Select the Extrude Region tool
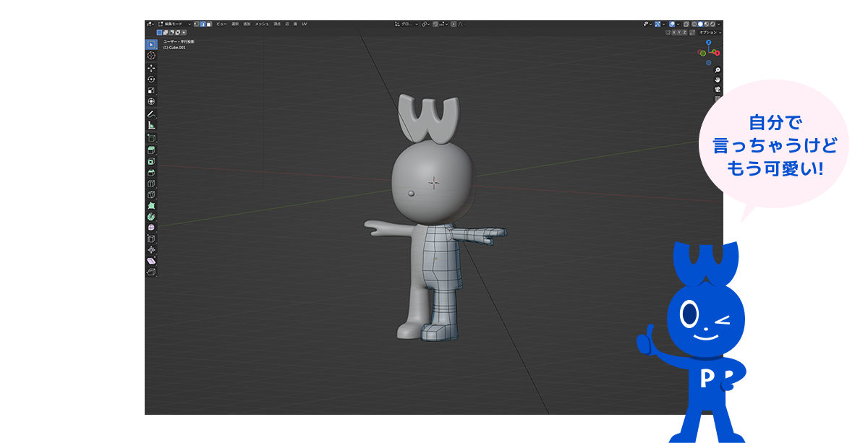868x443 pixels. pyautogui.click(x=151, y=150)
